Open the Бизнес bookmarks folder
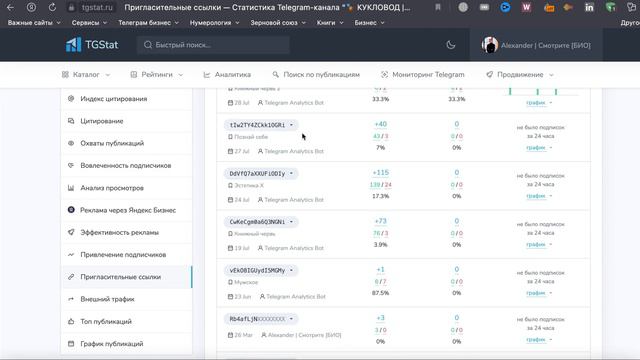The image size is (640, 360). click(369, 23)
